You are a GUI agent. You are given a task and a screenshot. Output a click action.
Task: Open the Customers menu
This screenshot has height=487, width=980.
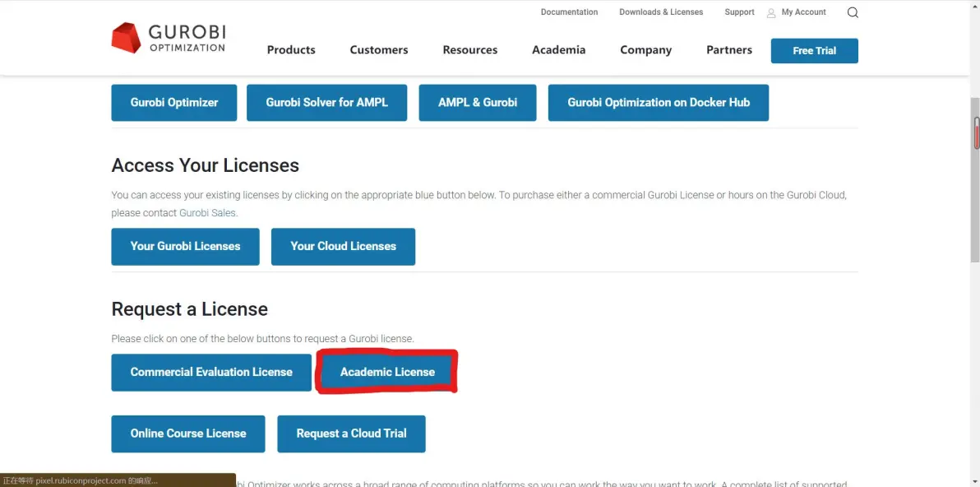pyautogui.click(x=379, y=50)
